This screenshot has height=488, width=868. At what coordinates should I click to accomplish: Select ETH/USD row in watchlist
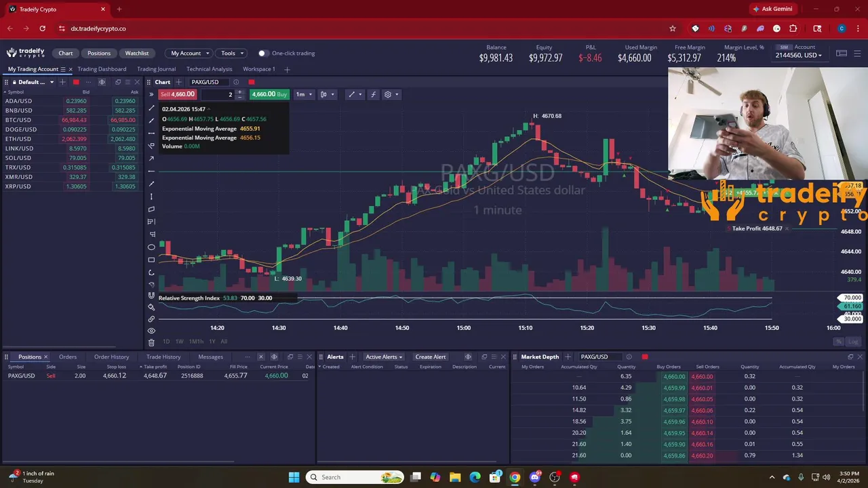(72, 139)
